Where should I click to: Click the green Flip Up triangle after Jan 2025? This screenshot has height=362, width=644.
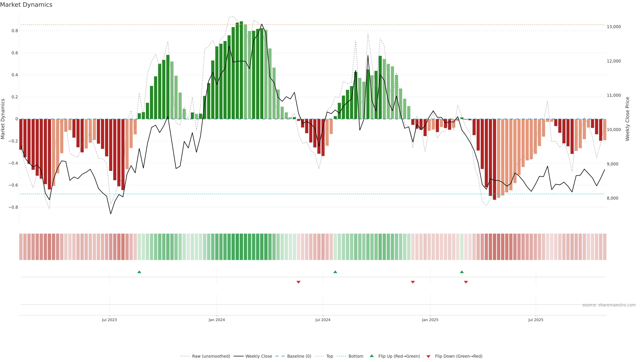[462, 272]
